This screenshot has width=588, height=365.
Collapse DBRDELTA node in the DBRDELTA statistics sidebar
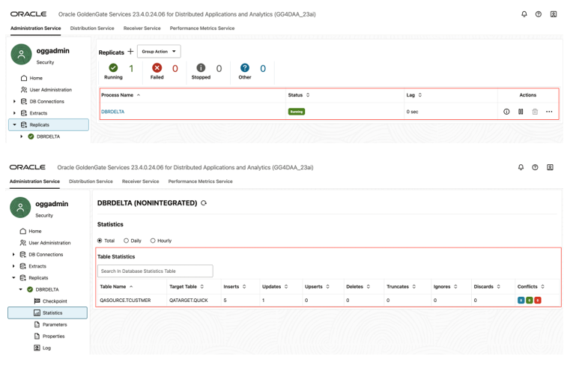(21, 289)
